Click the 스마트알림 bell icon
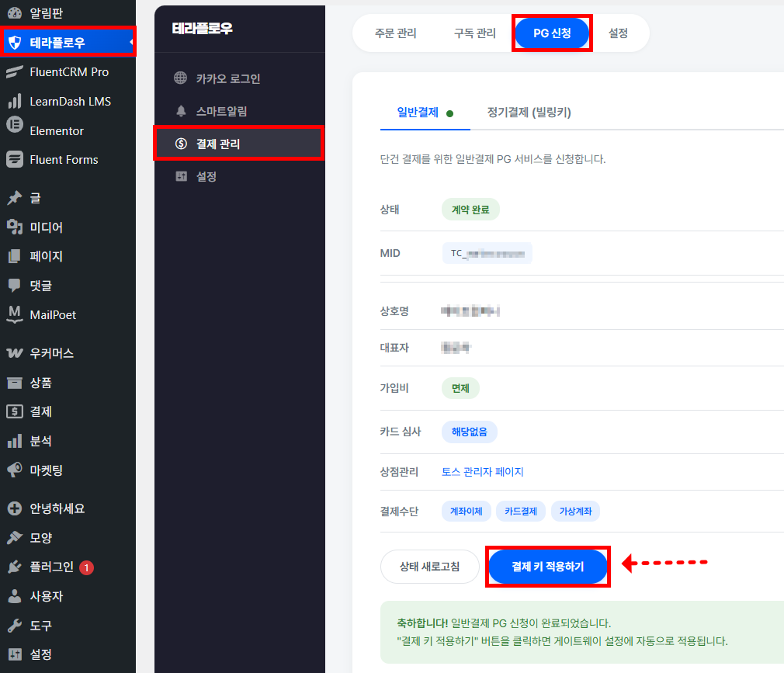This screenshot has width=784, height=673. [x=181, y=111]
